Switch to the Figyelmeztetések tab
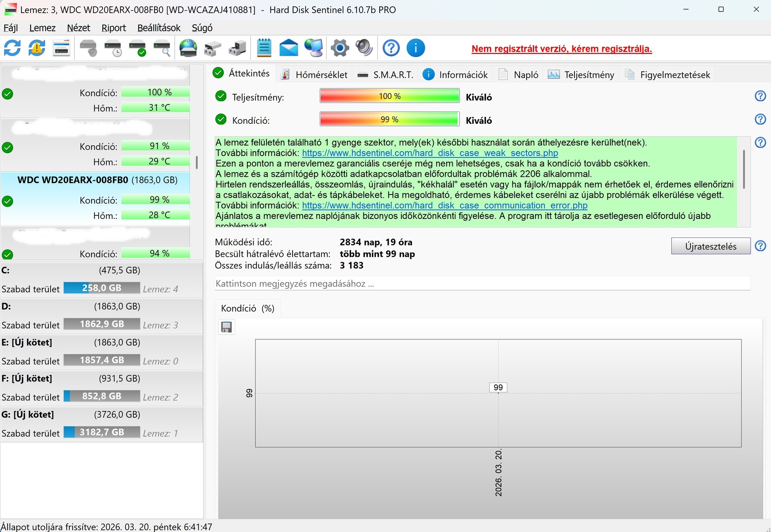 [667, 75]
